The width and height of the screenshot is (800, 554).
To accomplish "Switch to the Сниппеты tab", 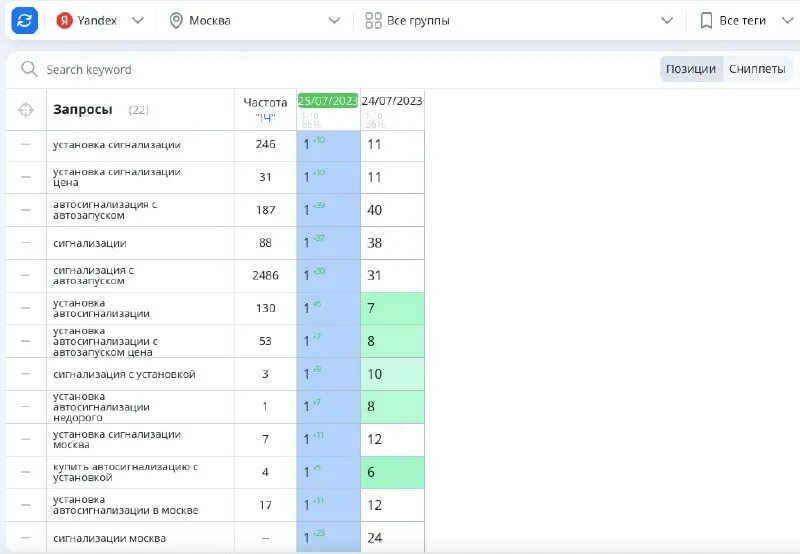I will 757,69.
